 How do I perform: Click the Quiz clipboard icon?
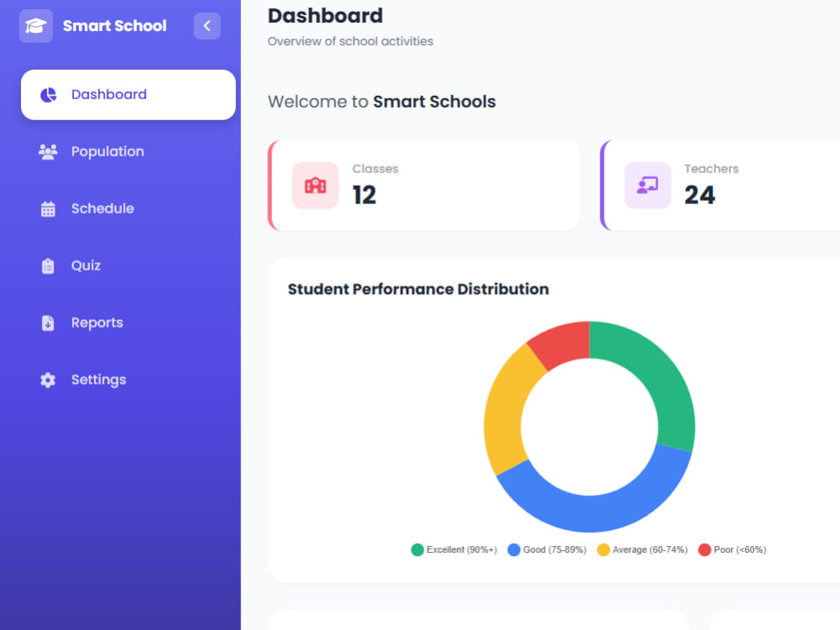click(48, 265)
